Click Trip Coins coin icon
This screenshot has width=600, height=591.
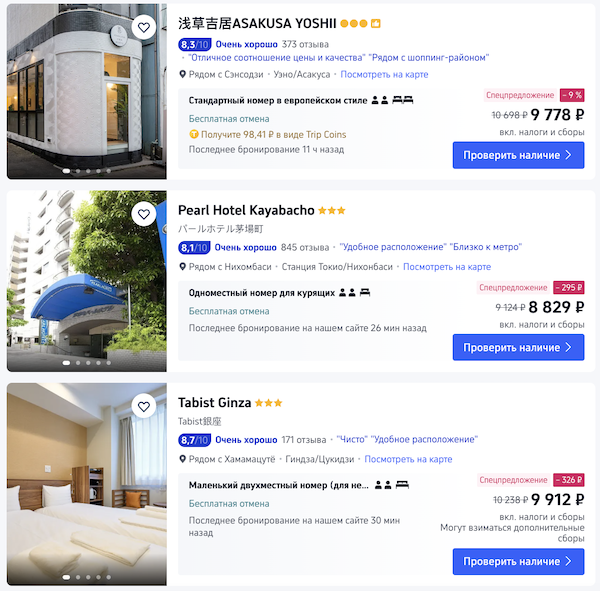click(x=194, y=134)
